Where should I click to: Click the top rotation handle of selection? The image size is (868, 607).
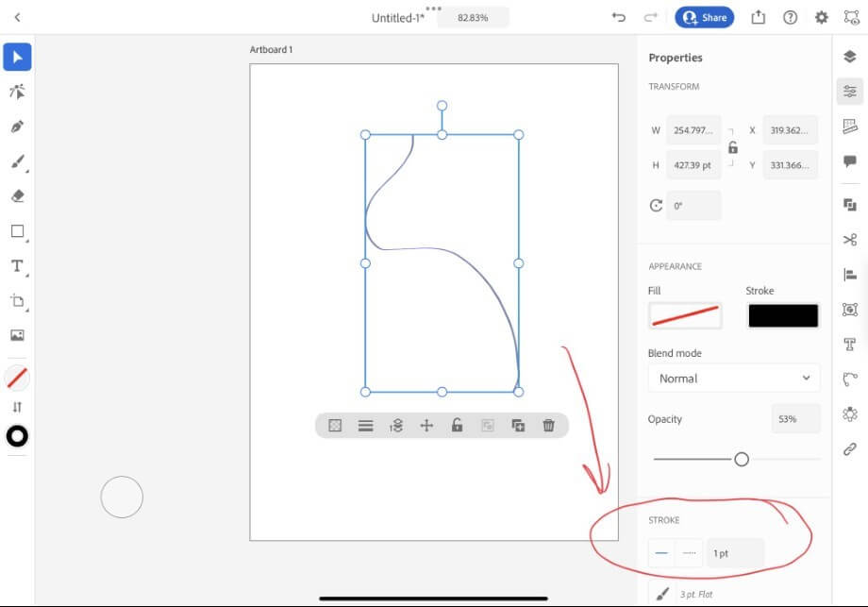point(442,105)
